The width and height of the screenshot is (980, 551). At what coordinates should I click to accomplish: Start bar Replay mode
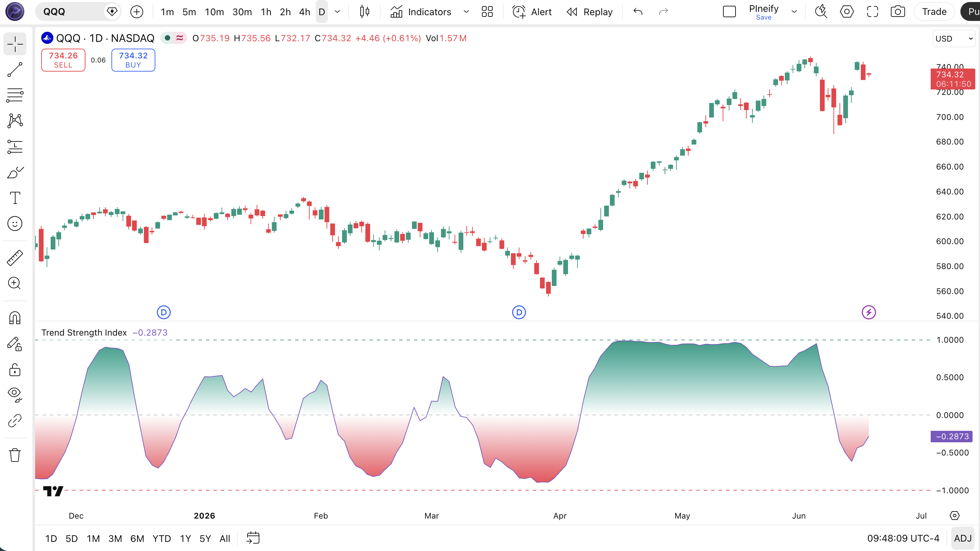(589, 12)
